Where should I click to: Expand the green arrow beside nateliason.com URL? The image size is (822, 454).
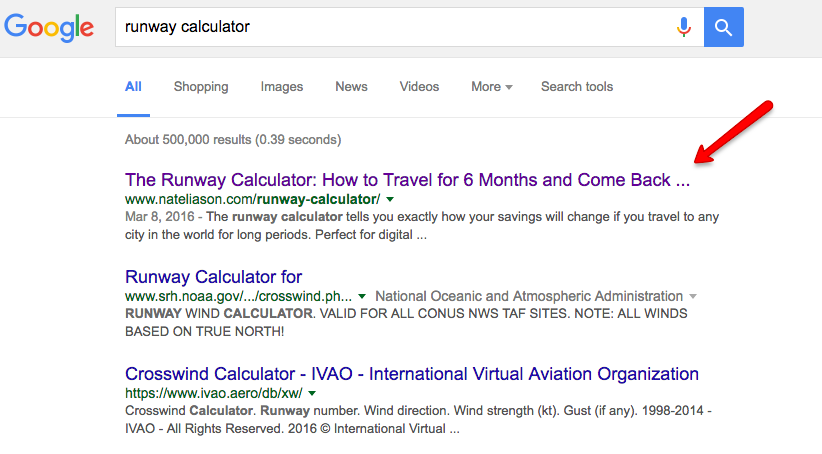[x=390, y=201]
